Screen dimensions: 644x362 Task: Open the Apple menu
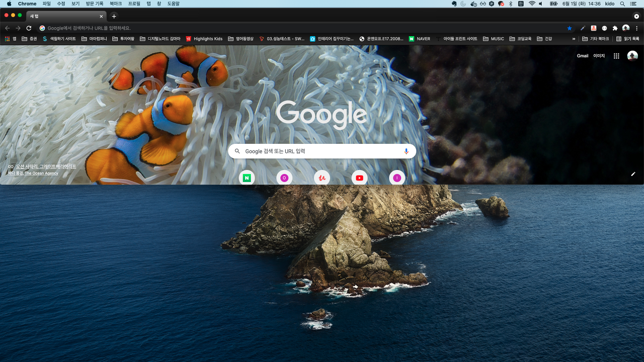pyautogui.click(x=9, y=4)
